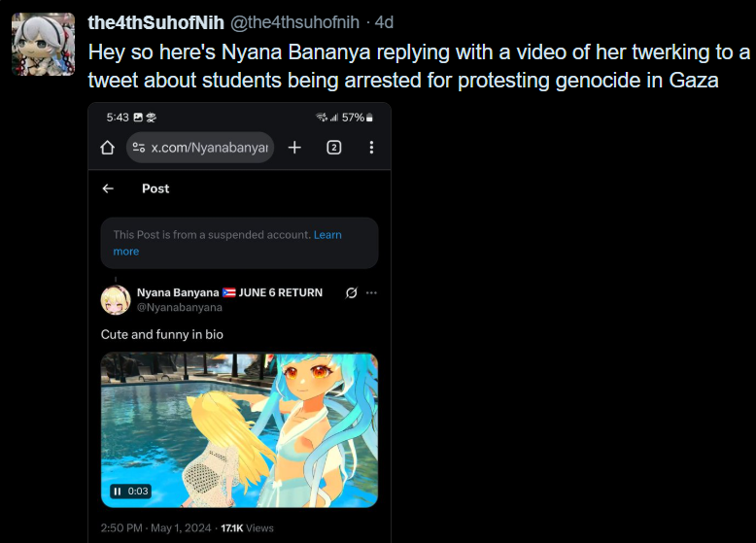
Task: Tap the browser home icon
Action: (108, 148)
